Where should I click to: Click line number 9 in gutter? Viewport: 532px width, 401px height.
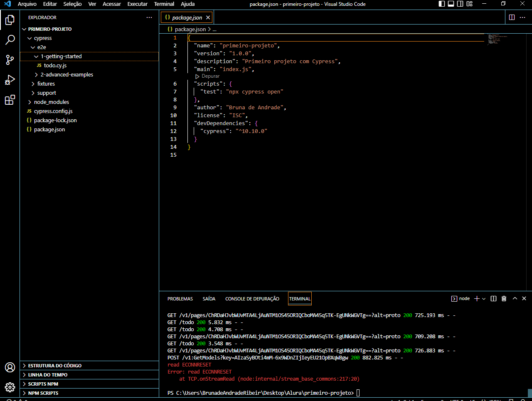click(x=175, y=108)
